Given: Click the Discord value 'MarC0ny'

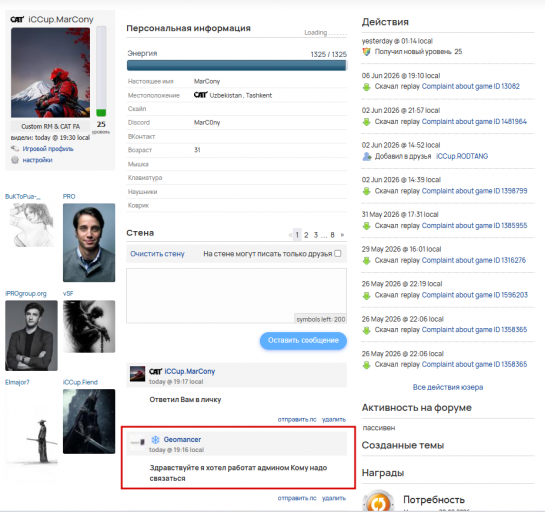Looking at the screenshot, I should coord(207,123).
